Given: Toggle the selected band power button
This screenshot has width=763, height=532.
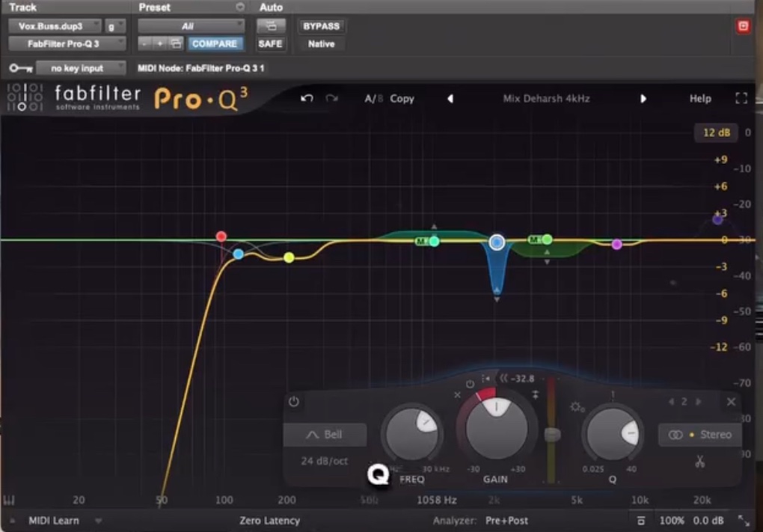Looking at the screenshot, I should coord(293,402).
